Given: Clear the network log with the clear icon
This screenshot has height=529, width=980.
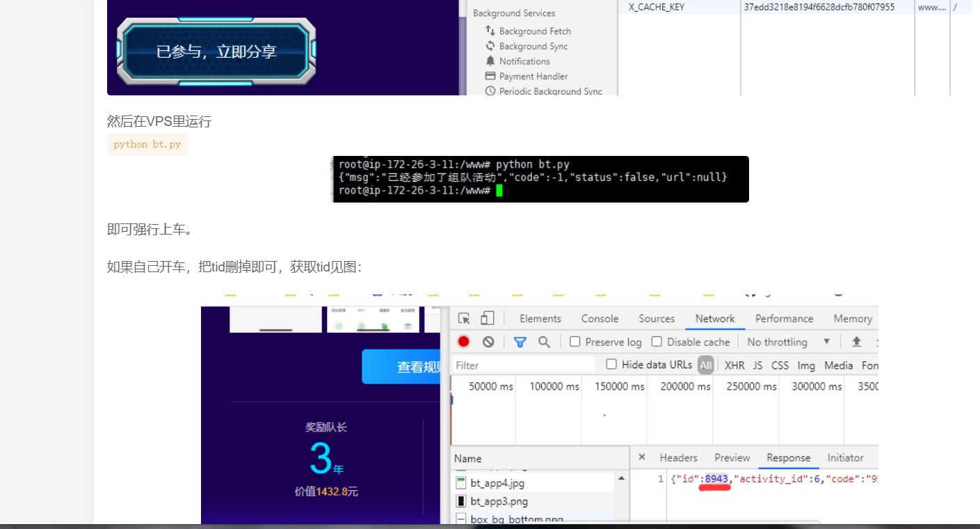Looking at the screenshot, I should 488,342.
